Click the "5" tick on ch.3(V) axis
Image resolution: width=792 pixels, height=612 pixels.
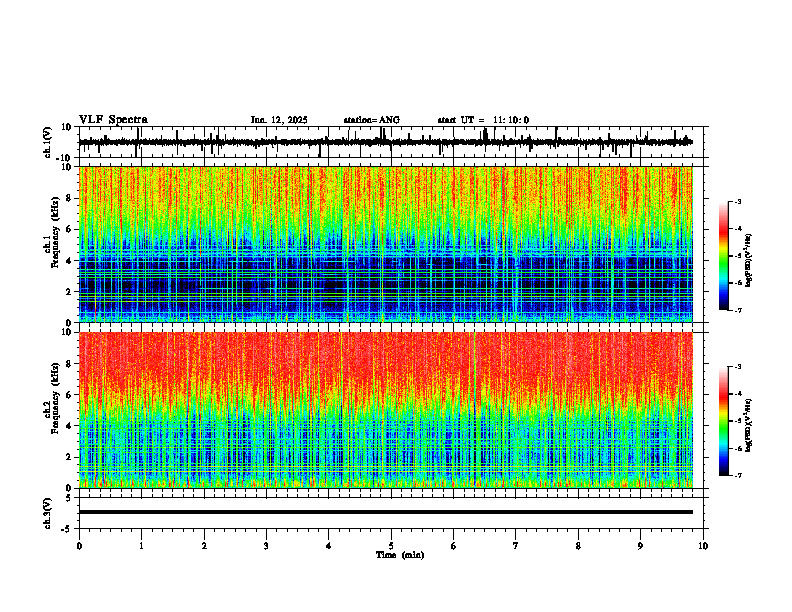pyautogui.click(x=70, y=498)
